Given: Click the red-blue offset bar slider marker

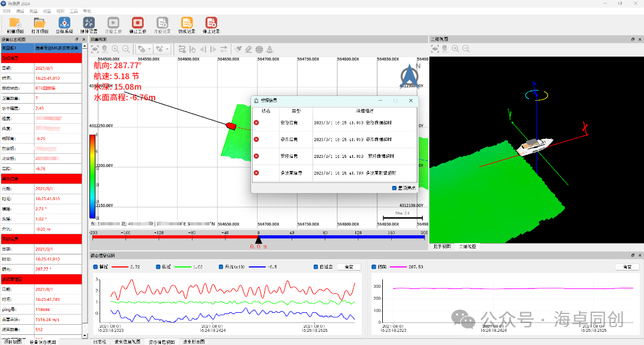Looking at the screenshot, I should tap(258, 238).
